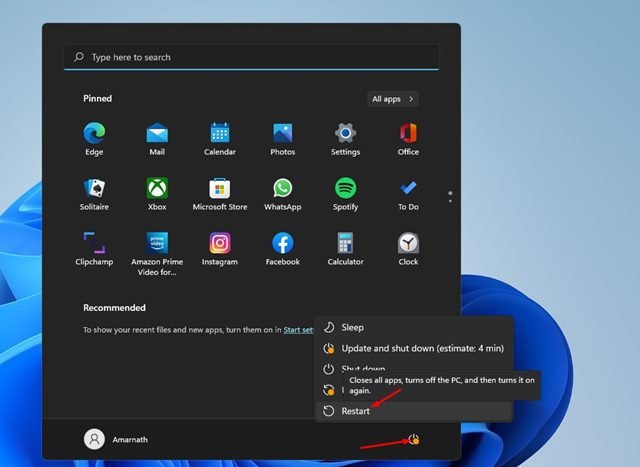Open the Solitaire game
Viewport: 640px width, 467px height.
tap(94, 194)
